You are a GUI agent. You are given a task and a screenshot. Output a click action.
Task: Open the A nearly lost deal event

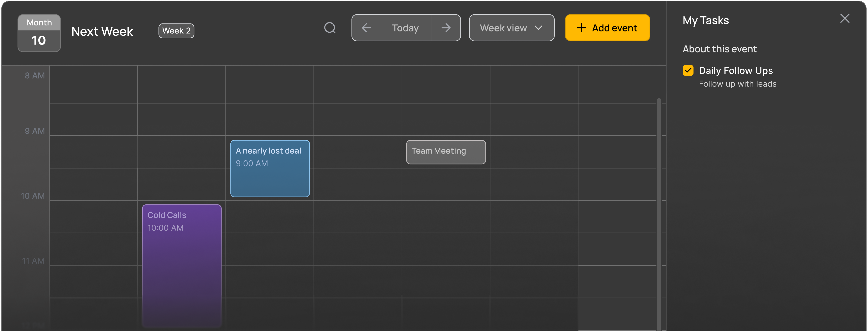point(270,168)
